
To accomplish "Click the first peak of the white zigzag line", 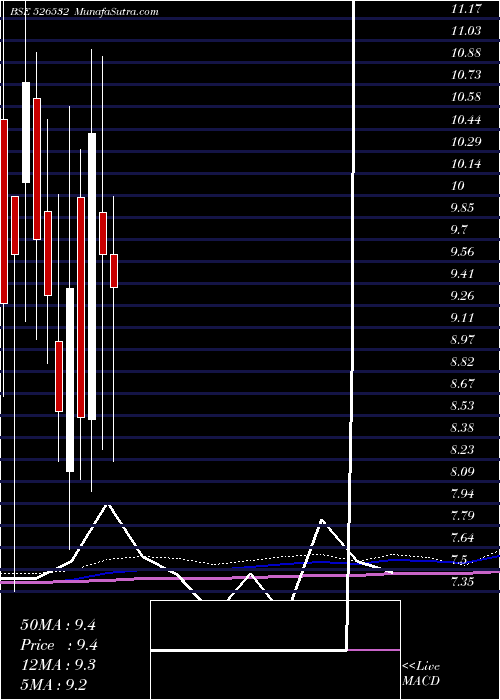I will pos(107,505).
